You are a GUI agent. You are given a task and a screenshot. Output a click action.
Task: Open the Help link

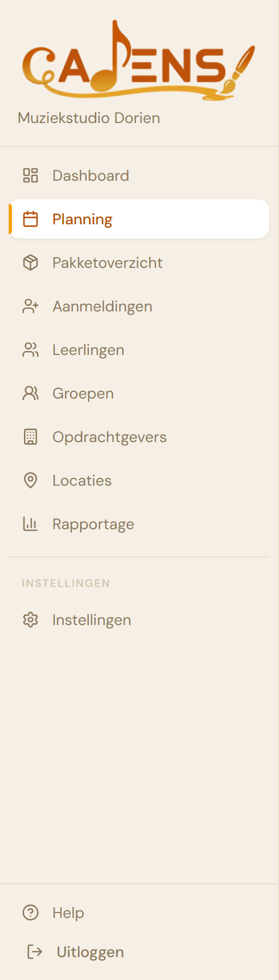(x=53, y=912)
